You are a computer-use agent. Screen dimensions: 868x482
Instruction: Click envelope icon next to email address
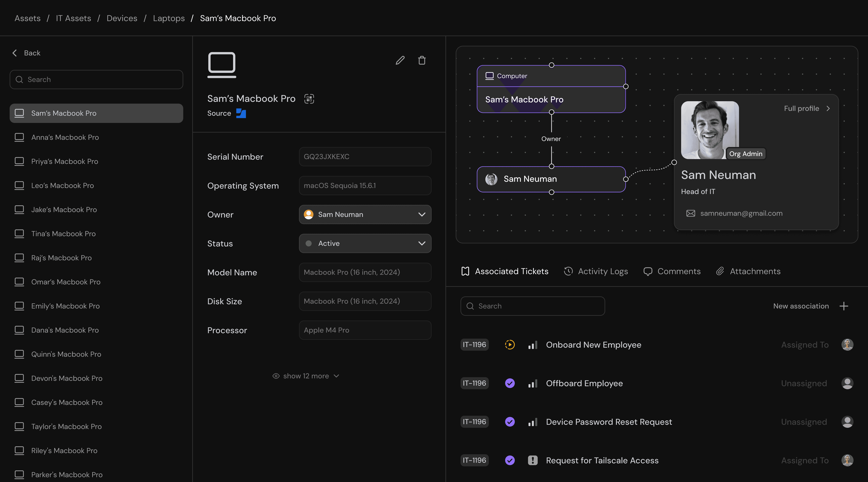point(690,213)
